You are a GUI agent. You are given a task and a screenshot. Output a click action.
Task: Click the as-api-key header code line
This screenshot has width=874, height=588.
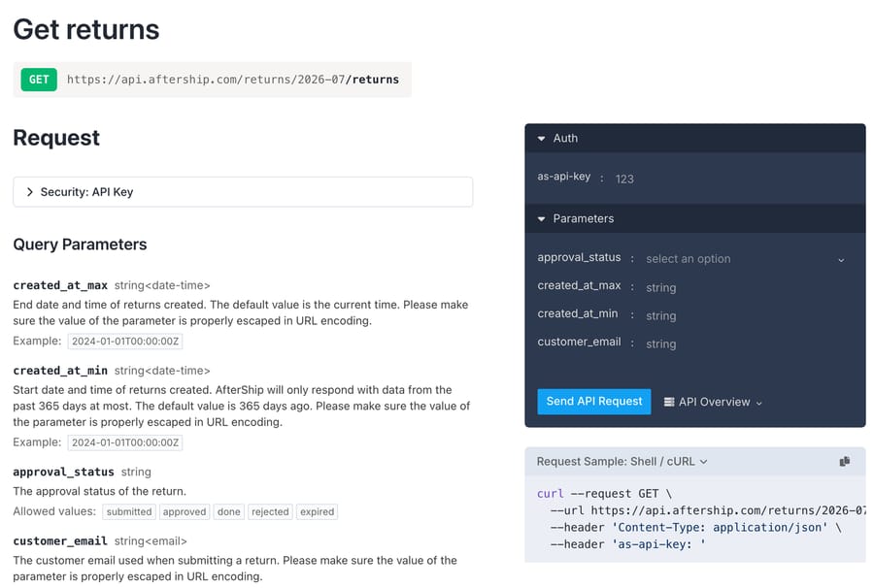tap(627, 544)
